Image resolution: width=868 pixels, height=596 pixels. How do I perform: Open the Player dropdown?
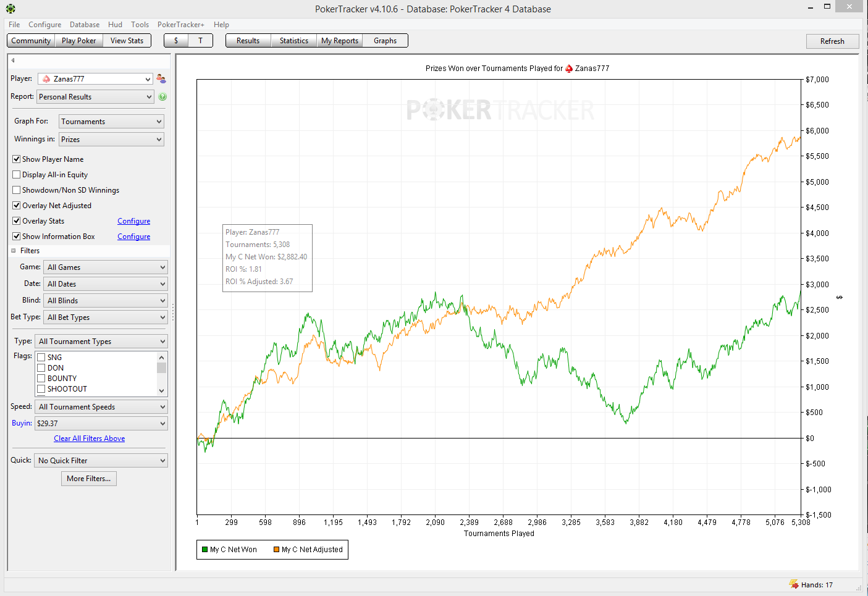(95, 79)
